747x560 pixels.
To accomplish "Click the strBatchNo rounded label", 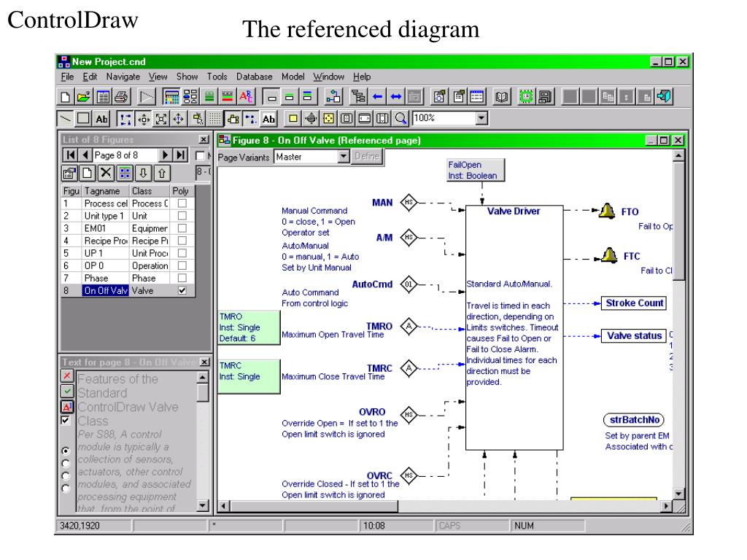I will 634,419.
